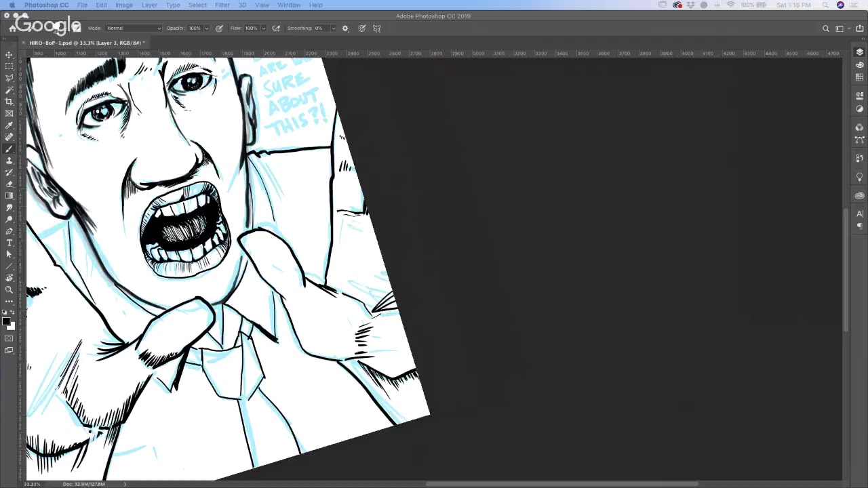Screen dimensions: 868x488
Task: Toggle symmetry paint options butterfly
Action: [x=377, y=28]
